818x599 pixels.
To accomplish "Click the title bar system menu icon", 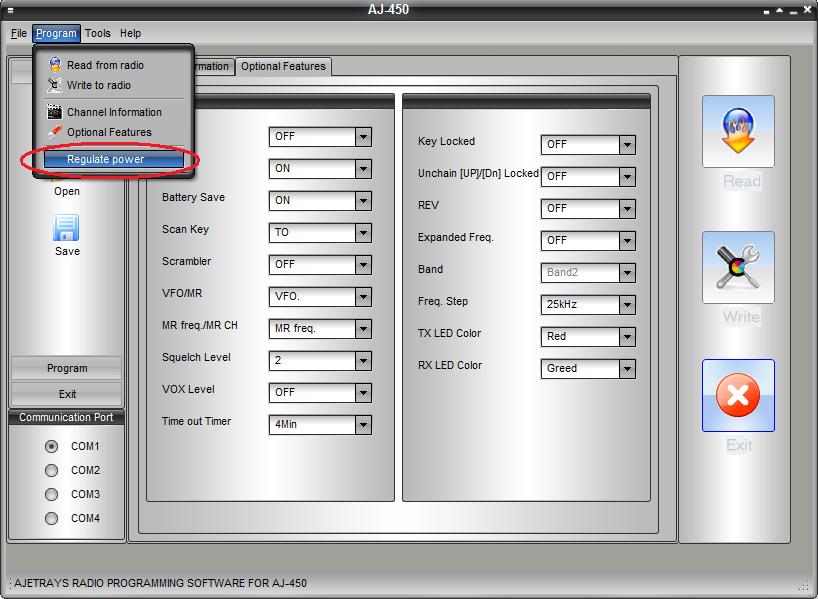I will (x=10, y=10).
